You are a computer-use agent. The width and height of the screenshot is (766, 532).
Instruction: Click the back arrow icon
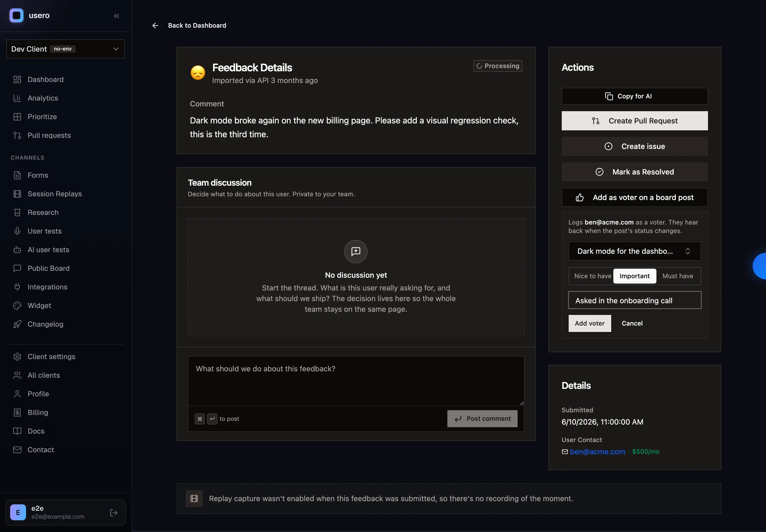coord(155,25)
